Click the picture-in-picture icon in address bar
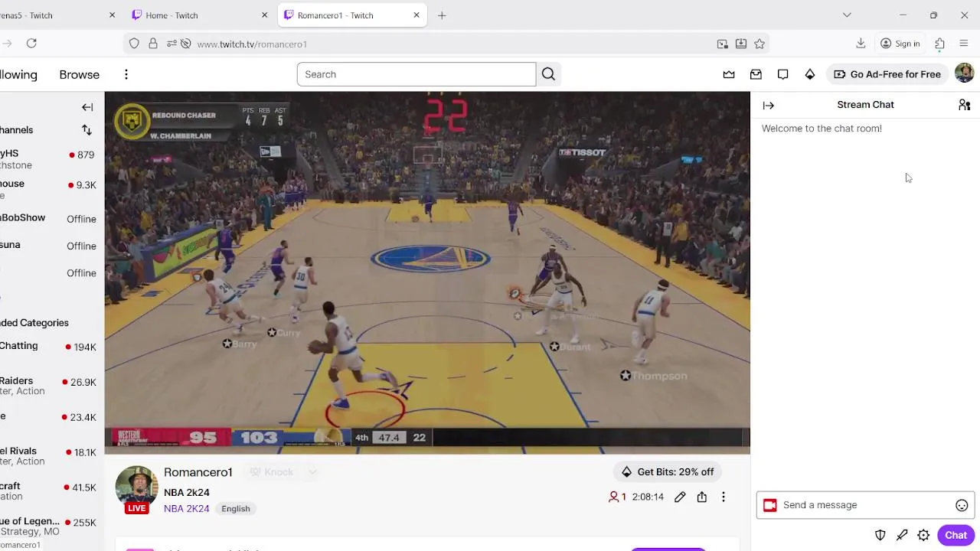The height and width of the screenshot is (551, 980). pos(722,44)
